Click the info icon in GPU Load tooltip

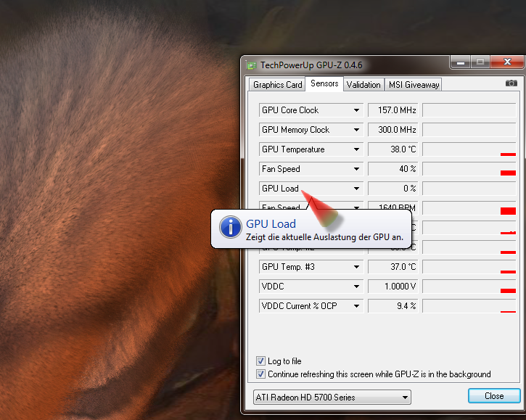point(231,227)
